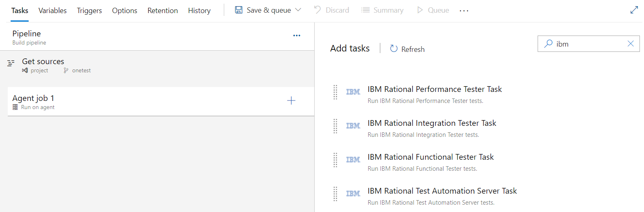
Task: Click the Refresh circular arrow icon
Action: 394,49
